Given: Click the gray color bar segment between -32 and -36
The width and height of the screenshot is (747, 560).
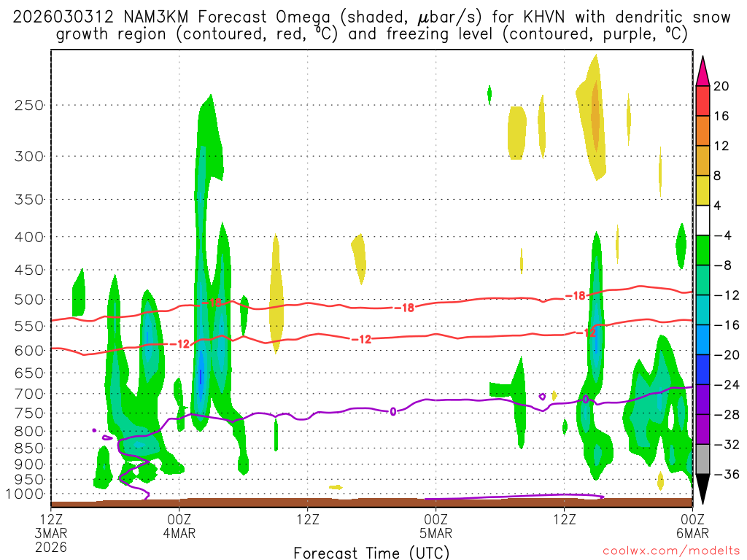Looking at the screenshot, I should coord(703,459).
